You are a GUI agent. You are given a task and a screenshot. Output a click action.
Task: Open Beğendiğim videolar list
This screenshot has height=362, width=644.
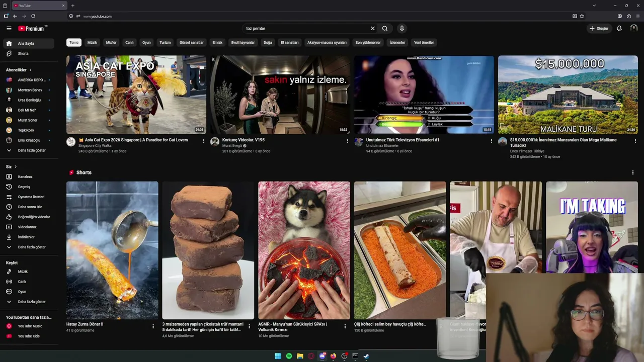pos(29,217)
